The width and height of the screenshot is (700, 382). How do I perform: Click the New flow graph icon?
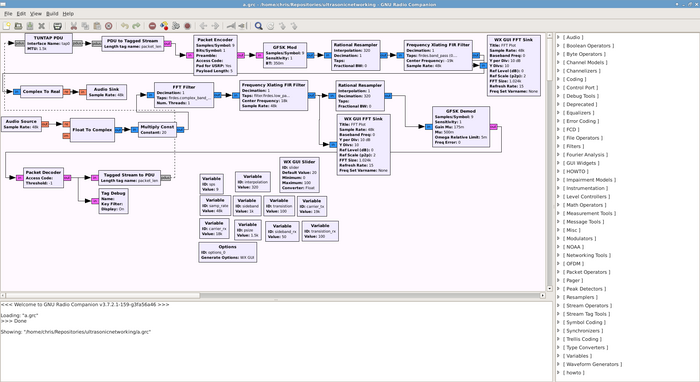(x=7, y=26)
